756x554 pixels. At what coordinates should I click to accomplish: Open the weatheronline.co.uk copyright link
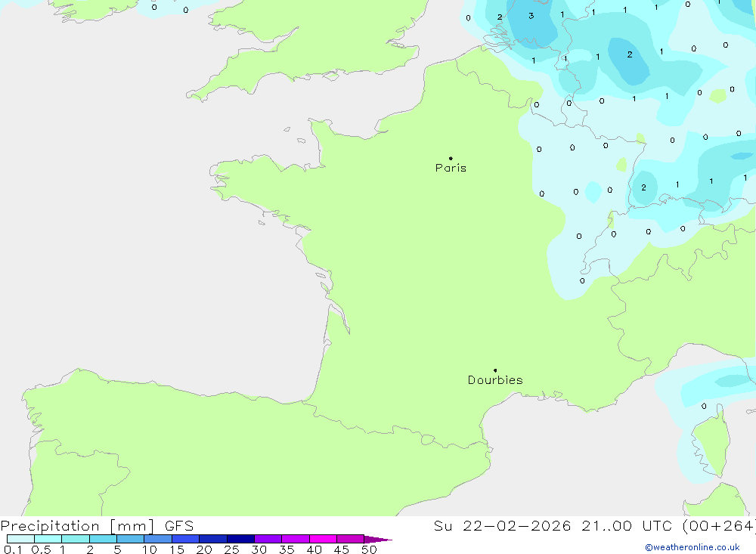coord(692,547)
